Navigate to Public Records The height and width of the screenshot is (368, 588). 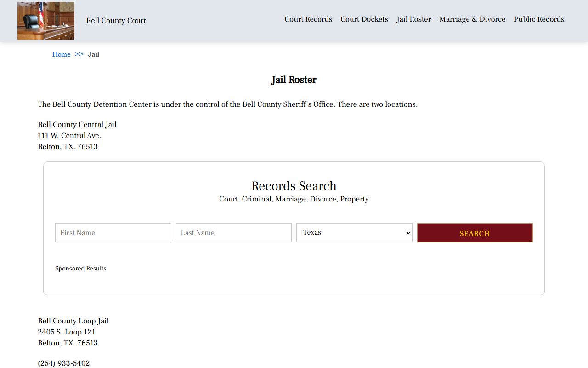539,19
